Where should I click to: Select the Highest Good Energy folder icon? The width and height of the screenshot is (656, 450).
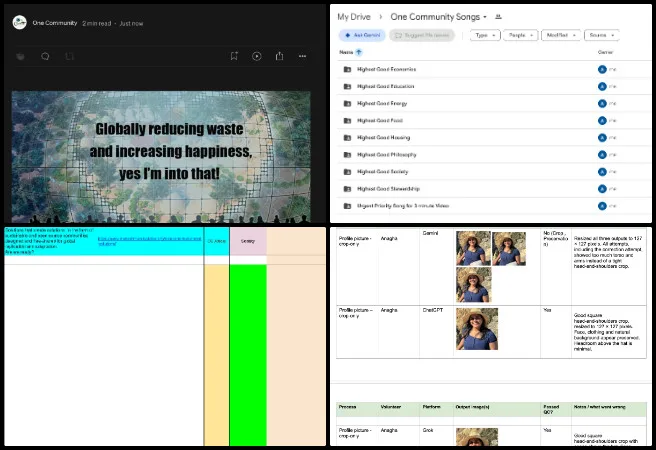pos(347,104)
